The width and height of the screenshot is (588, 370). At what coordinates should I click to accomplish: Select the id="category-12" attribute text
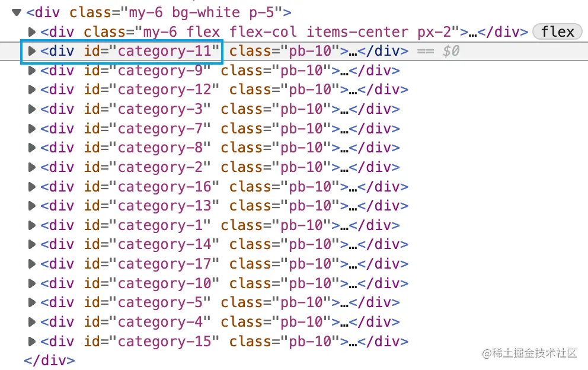pos(152,90)
